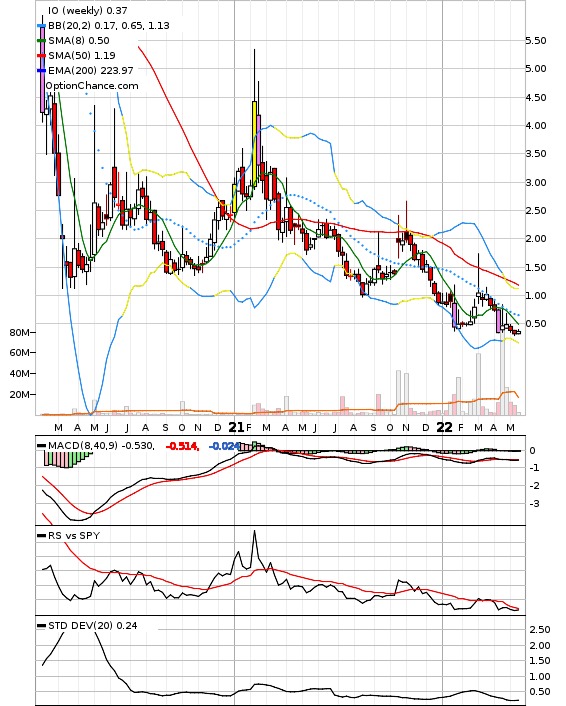566x706 pixels.
Task: Click the blue MACD value -0.024
Action: 224,446
